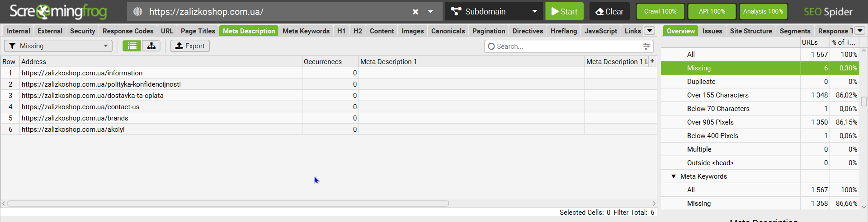Viewport: 868px width, 222px height.
Task: Open the Subdomain crawl mode dropdown
Action: [x=494, y=11]
